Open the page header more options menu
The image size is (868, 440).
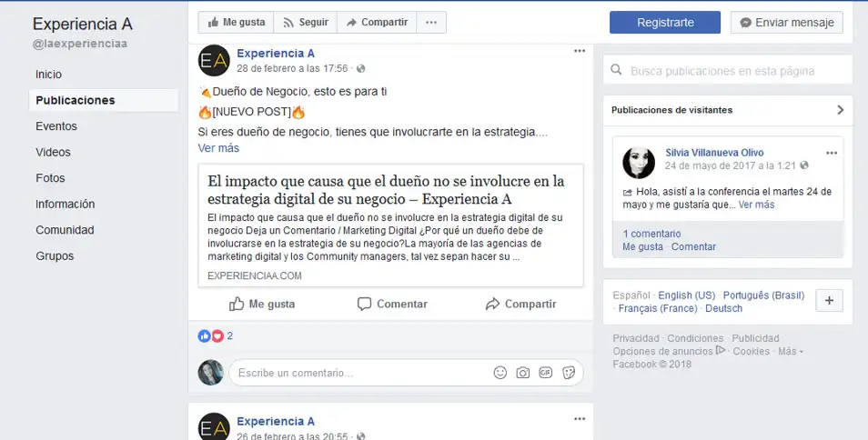[431, 22]
